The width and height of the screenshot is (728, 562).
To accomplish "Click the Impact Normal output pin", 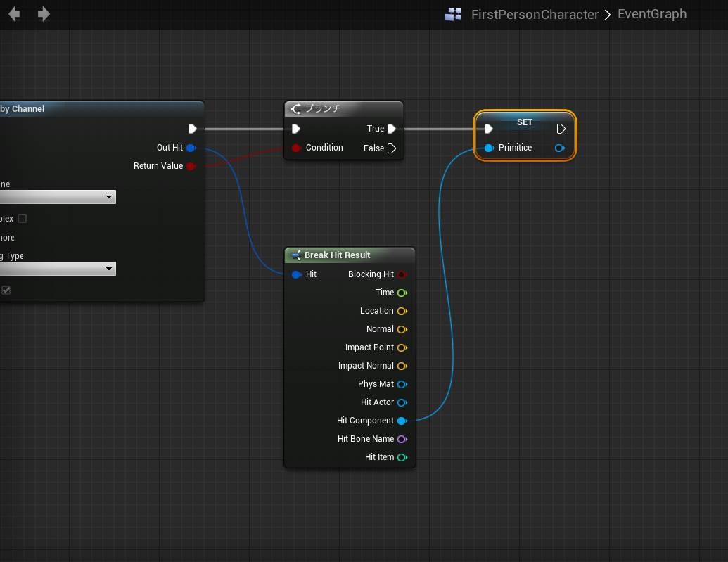I will coord(402,366).
